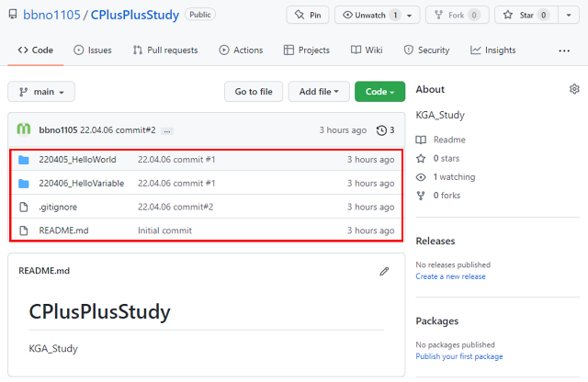Viewport: 588px width, 382px height.
Task: Click the bbno1105 avatar in commit bar
Action: (x=24, y=129)
